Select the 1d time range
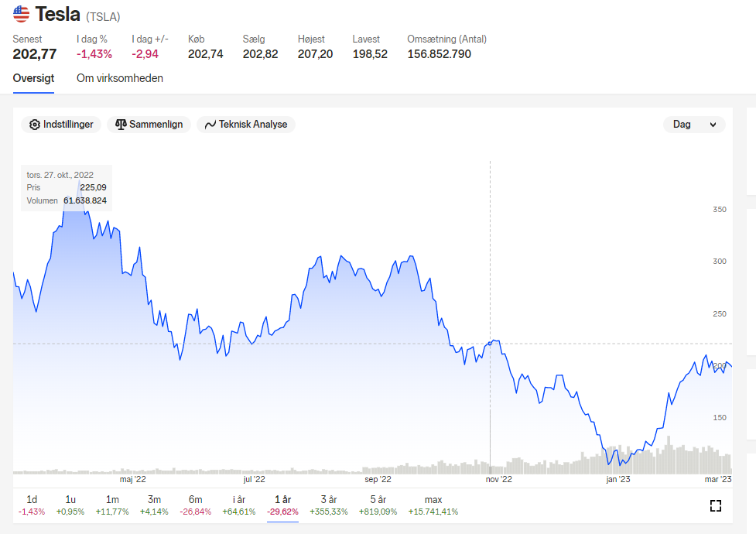 click(32, 505)
